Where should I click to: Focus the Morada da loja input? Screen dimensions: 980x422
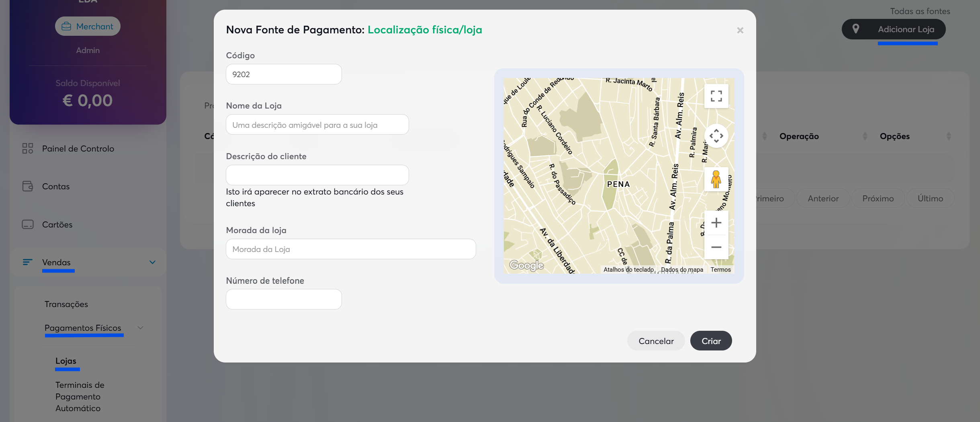click(350, 249)
